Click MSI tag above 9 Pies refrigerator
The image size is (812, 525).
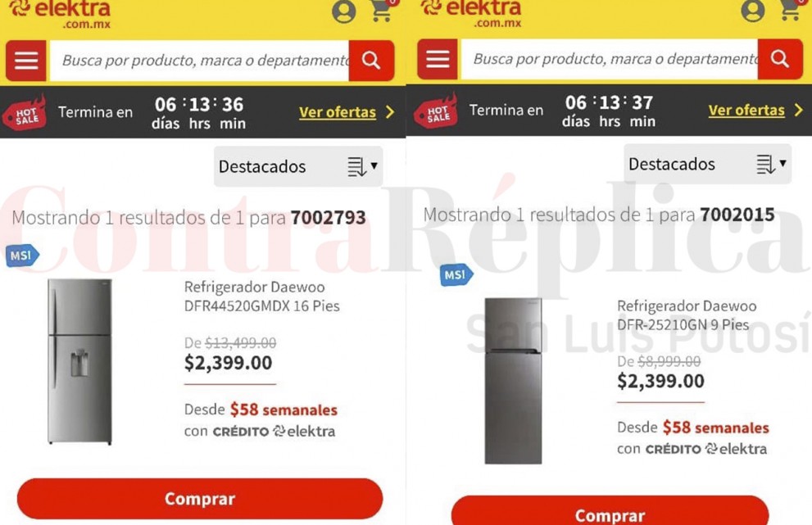click(x=456, y=275)
